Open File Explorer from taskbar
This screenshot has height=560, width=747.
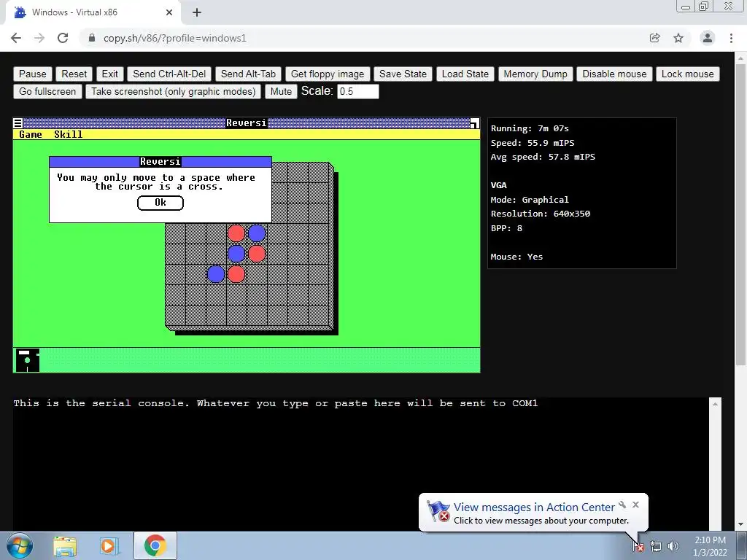pyautogui.click(x=65, y=545)
